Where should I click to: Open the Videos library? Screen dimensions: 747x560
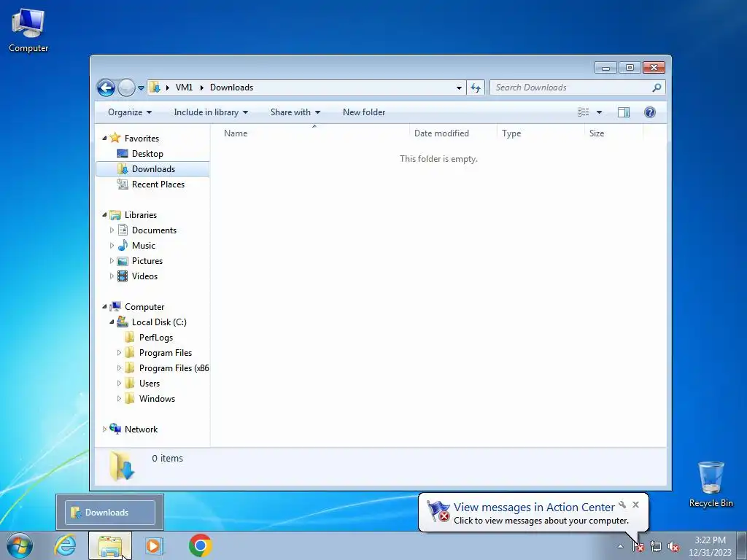point(144,276)
